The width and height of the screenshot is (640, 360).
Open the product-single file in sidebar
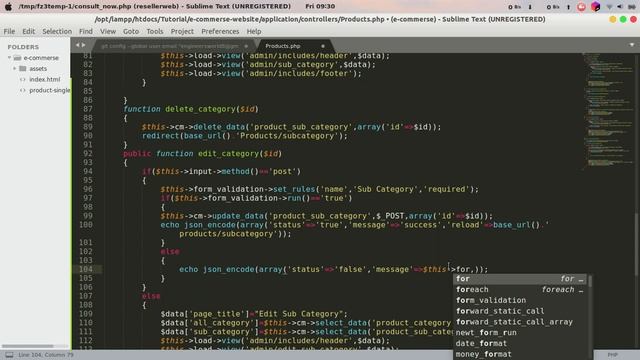point(49,90)
